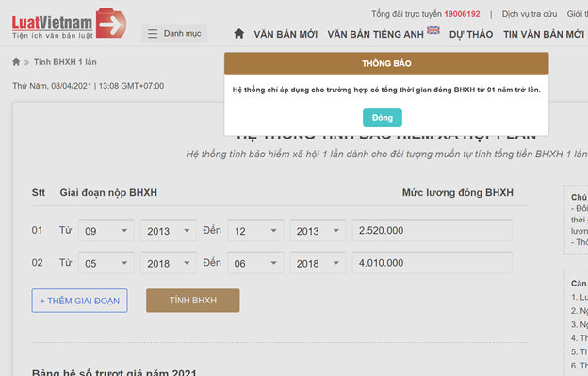This screenshot has height=376, width=588.
Task: Click the Giai đoạn nộp BHXH header
Action: click(108, 193)
